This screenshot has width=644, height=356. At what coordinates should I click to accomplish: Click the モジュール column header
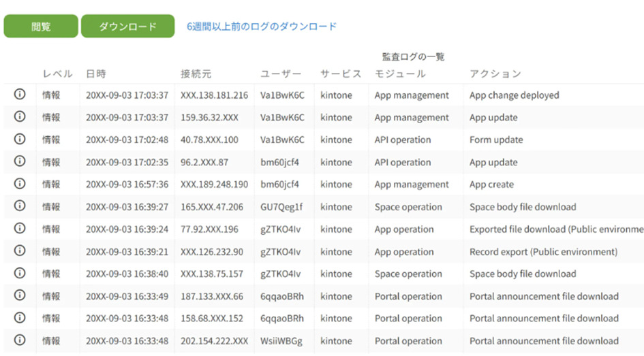point(400,74)
